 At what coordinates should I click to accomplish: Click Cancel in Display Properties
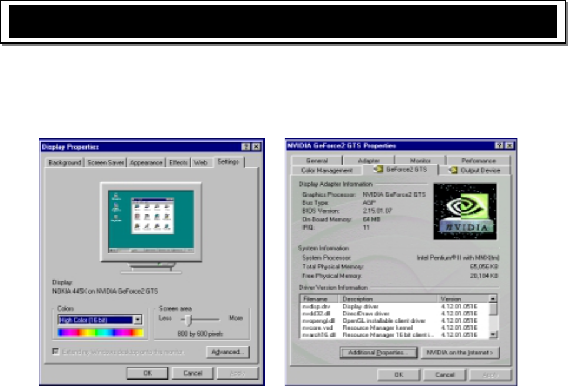click(192, 373)
